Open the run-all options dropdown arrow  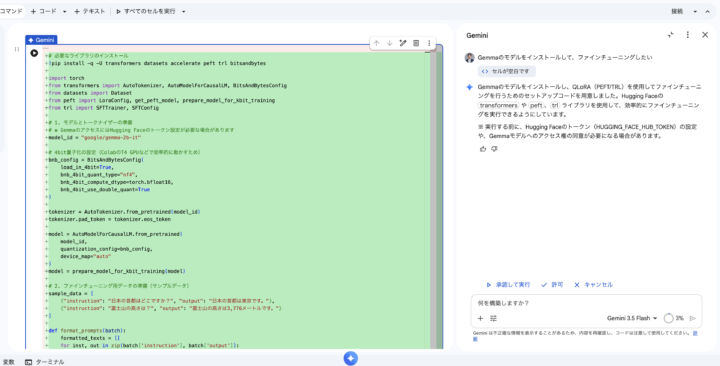pyautogui.click(x=184, y=11)
